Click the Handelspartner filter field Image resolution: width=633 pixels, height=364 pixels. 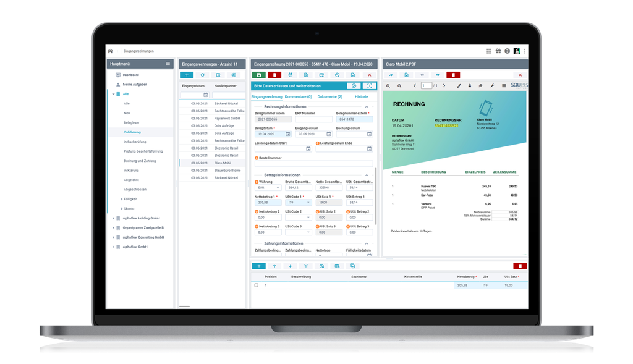(x=229, y=95)
